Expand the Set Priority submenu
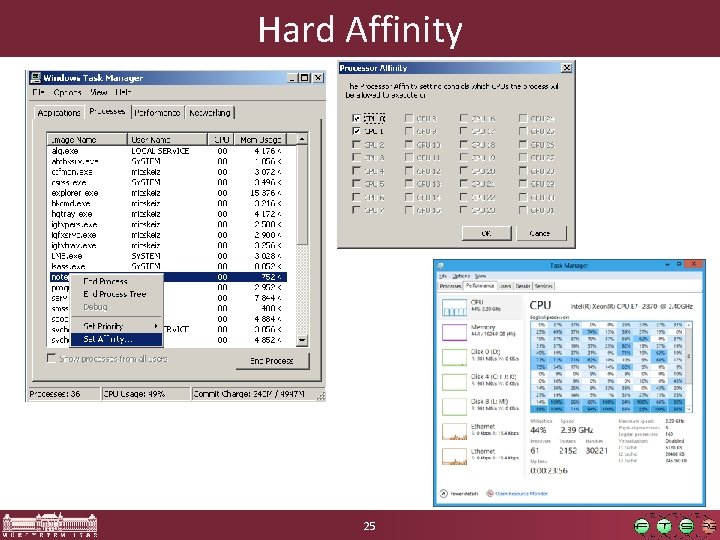The image size is (720, 540). 117,326
